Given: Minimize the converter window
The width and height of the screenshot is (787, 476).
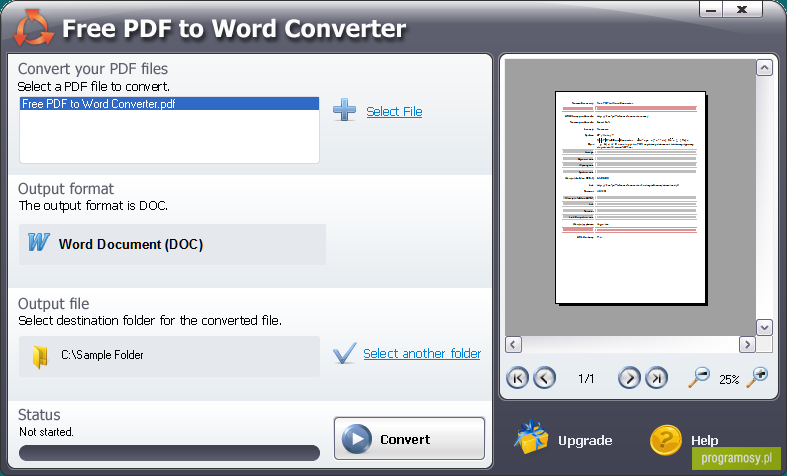Looking at the screenshot, I should [x=711, y=9].
